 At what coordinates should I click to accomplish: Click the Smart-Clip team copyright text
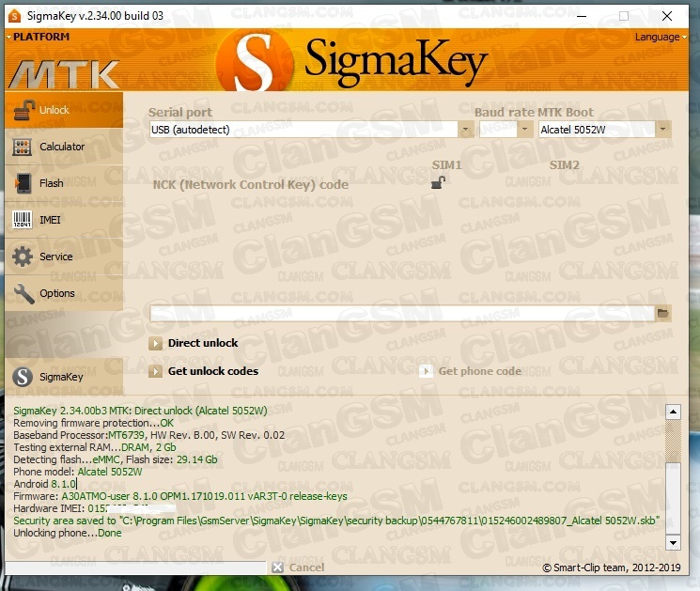coord(612,568)
